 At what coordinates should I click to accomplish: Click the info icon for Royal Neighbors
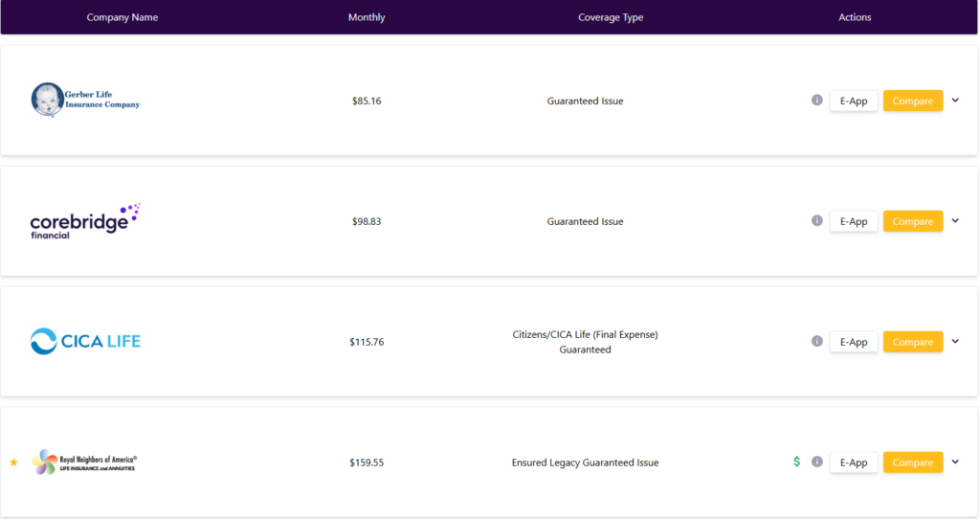[x=817, y=462]
